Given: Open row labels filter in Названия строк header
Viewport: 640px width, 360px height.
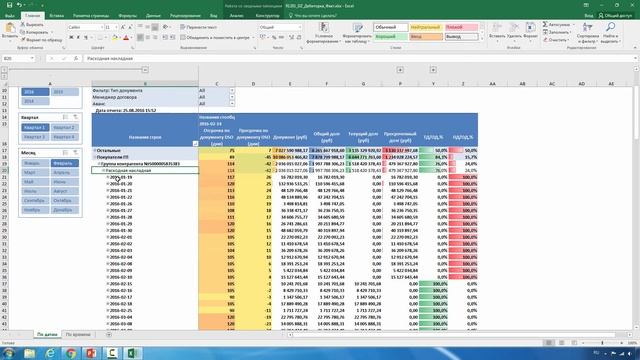Looking at the screenshot, I should pyautogui.click(x=195, y=143).
